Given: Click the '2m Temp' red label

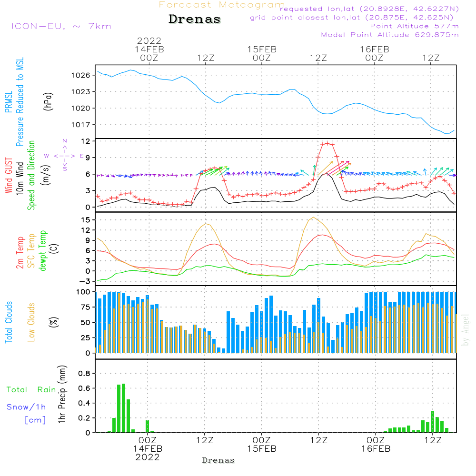Looking at the screenshot, I should pos(20,253).
